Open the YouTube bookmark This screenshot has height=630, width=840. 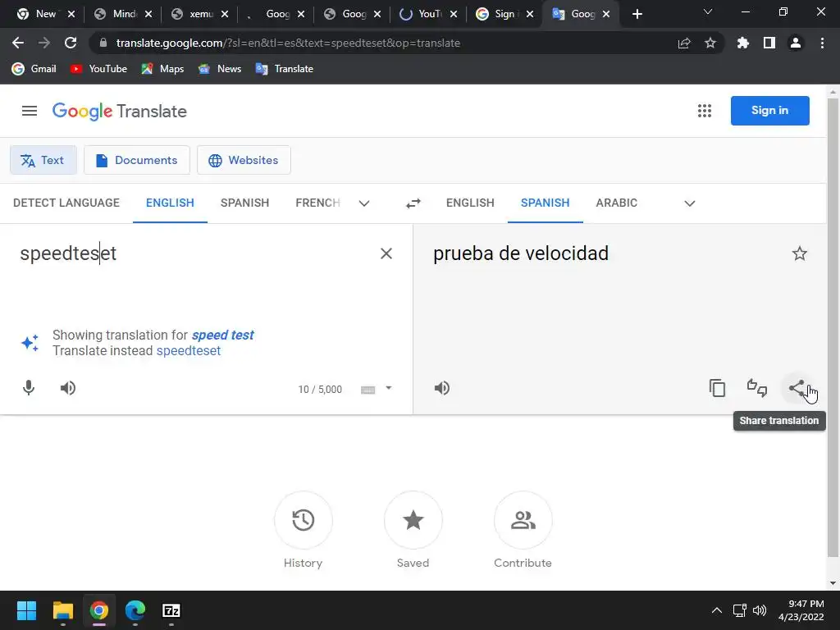99,69
